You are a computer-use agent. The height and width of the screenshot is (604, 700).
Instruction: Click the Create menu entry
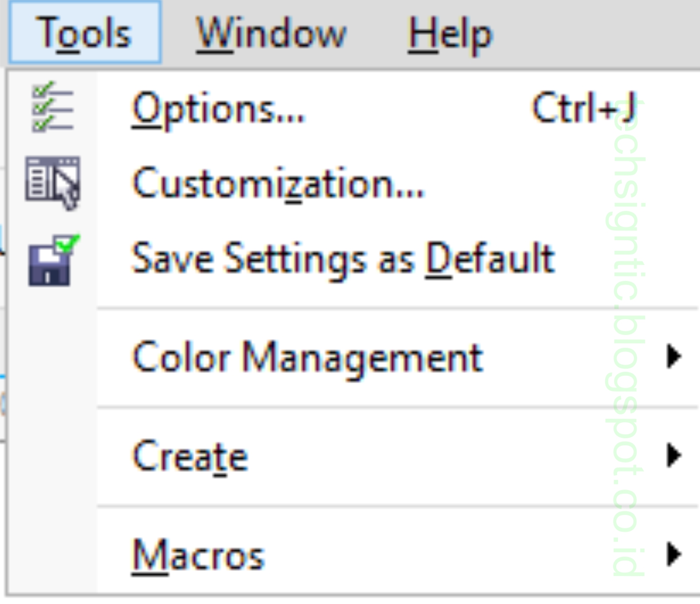coord(188,454)
